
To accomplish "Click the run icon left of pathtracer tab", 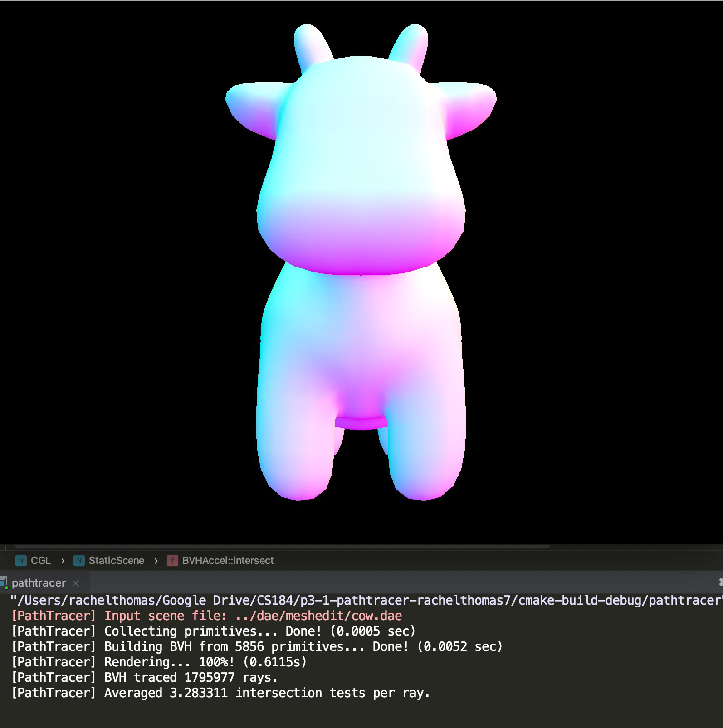I will [4, 582].
